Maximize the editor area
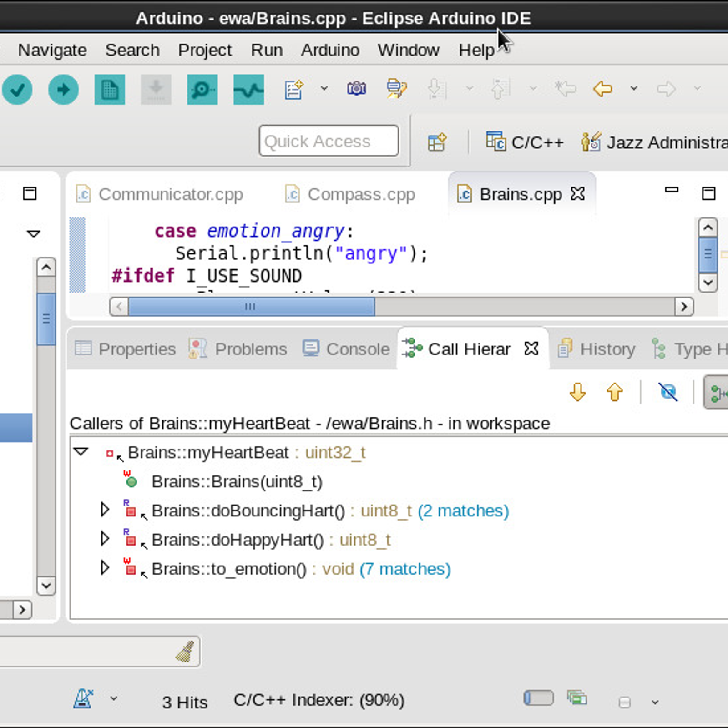728x728 pixels. pyautogui.click(x=708, y=193)
